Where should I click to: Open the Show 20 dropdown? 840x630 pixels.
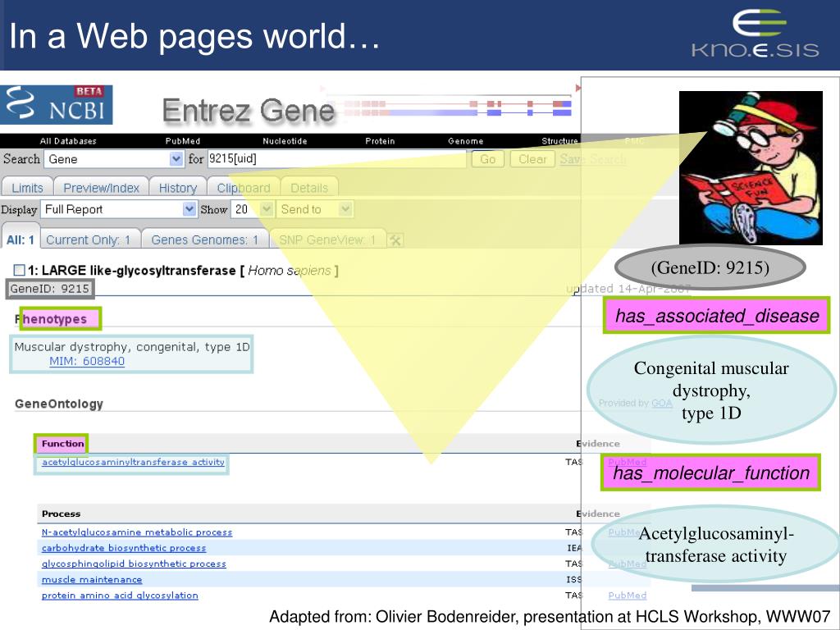(x=253, y=209)
